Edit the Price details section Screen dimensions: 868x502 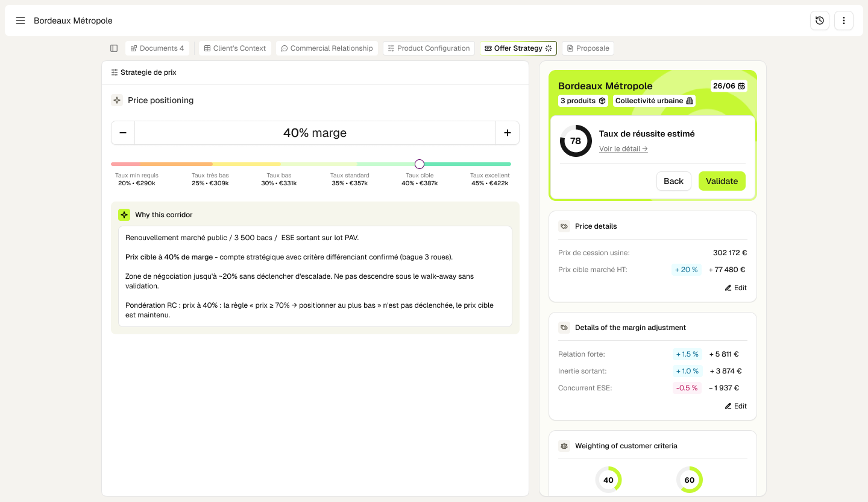[736, 288]
